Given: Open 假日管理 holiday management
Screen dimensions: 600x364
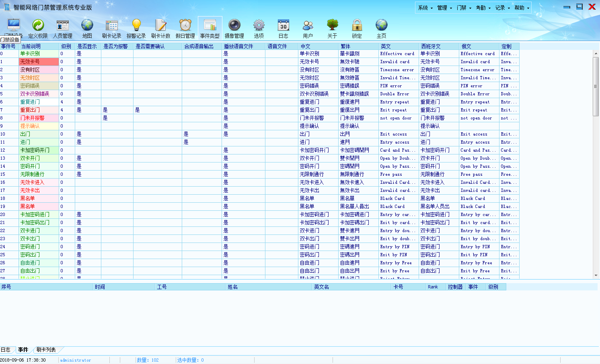Looking at the screenshot, I should point(185,29).
